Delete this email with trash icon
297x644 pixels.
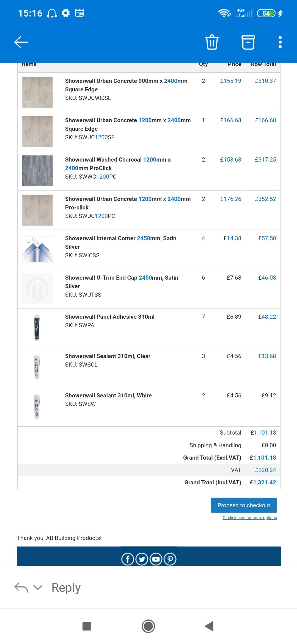tap(212, 42)
